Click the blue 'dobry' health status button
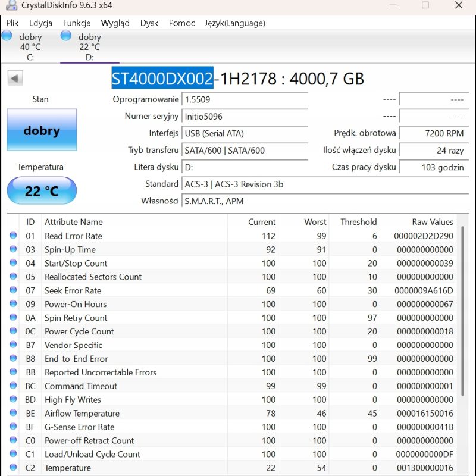 coord(42,130)
